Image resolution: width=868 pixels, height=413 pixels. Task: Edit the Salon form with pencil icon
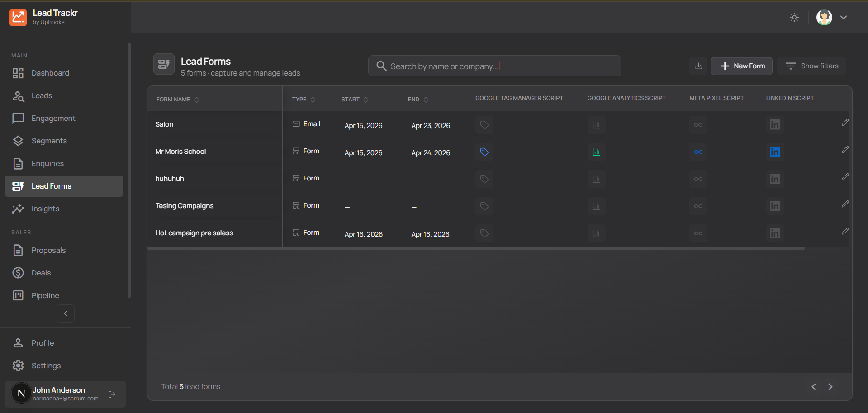click(x=844, y=123)
